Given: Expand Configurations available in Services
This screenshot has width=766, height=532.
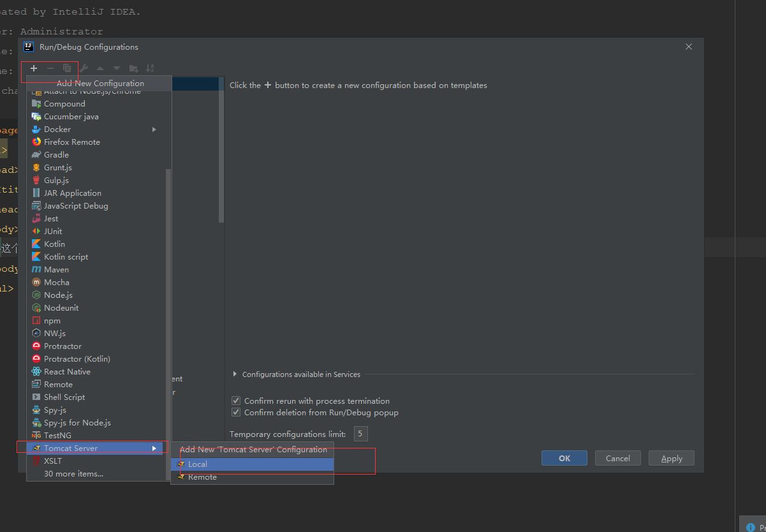Looking at the screenshot, I should tap(235, 374).
